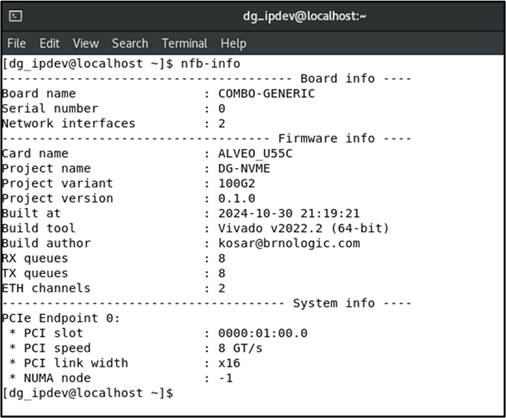Click the 8 GT/s PCI speed value
Image resolution: width=506 pixels, height=418 pixels.
pyautogui.click(x=240, y=348)
